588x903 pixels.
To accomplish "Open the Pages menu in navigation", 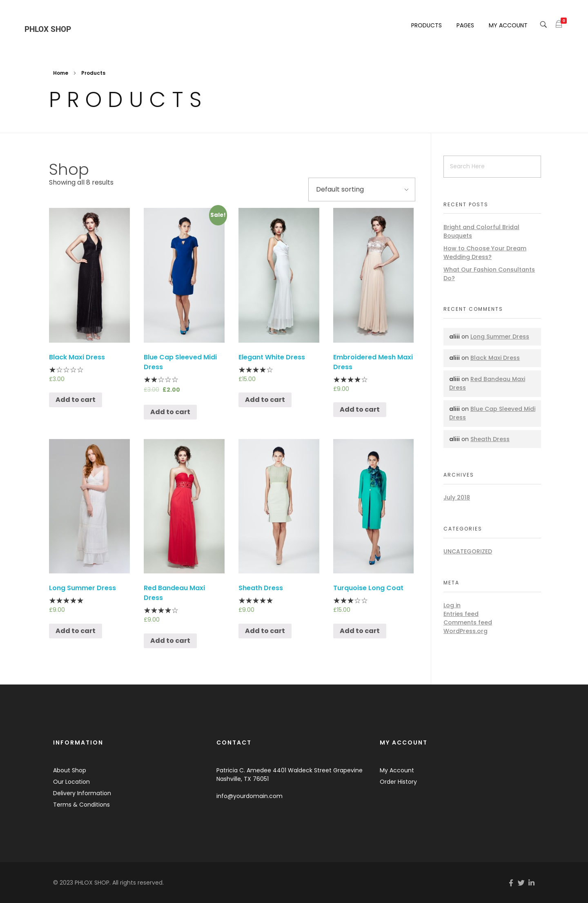I will (x=465, y=25).
